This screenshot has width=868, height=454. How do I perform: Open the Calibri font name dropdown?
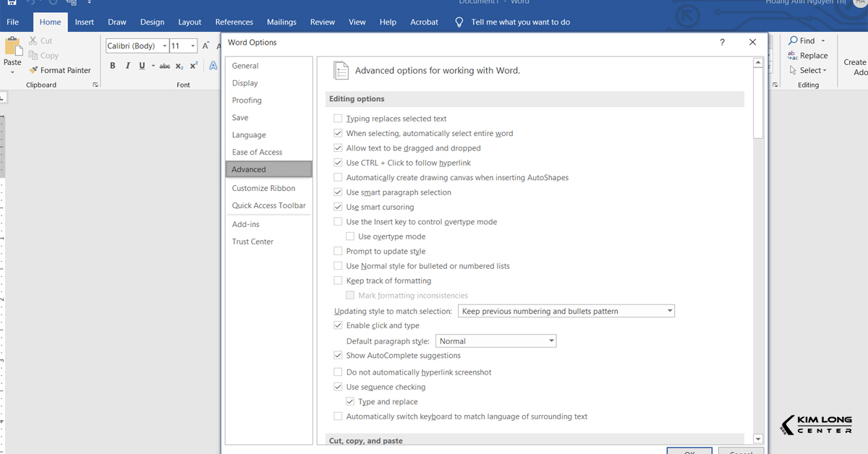[165, 46]
